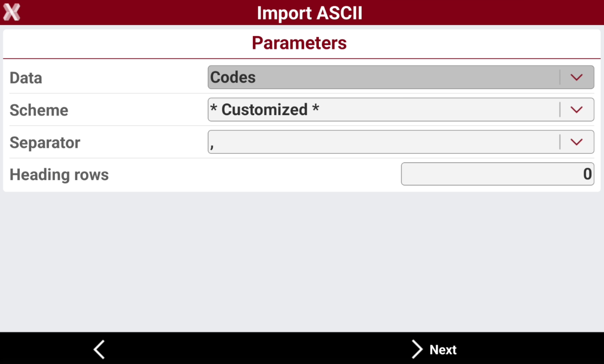Go back using the left arrow icon
Screen dimensions: 604x364
pyautogui.click(x=99, y=349)
